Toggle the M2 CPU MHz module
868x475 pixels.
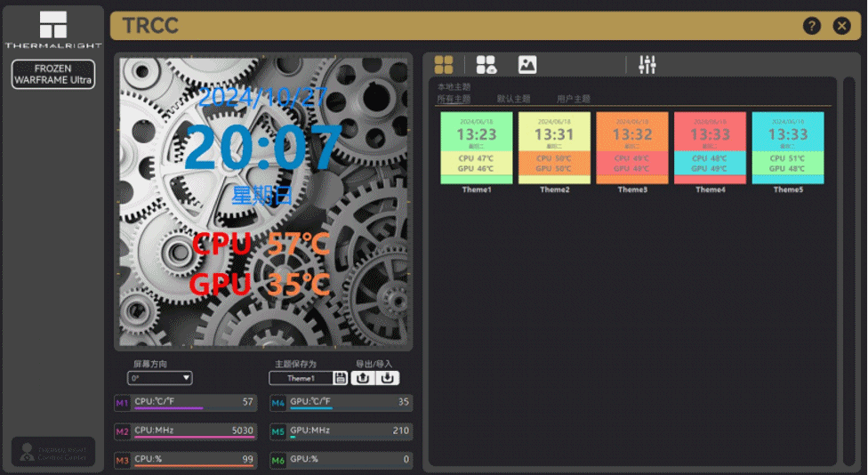point(123,431)
